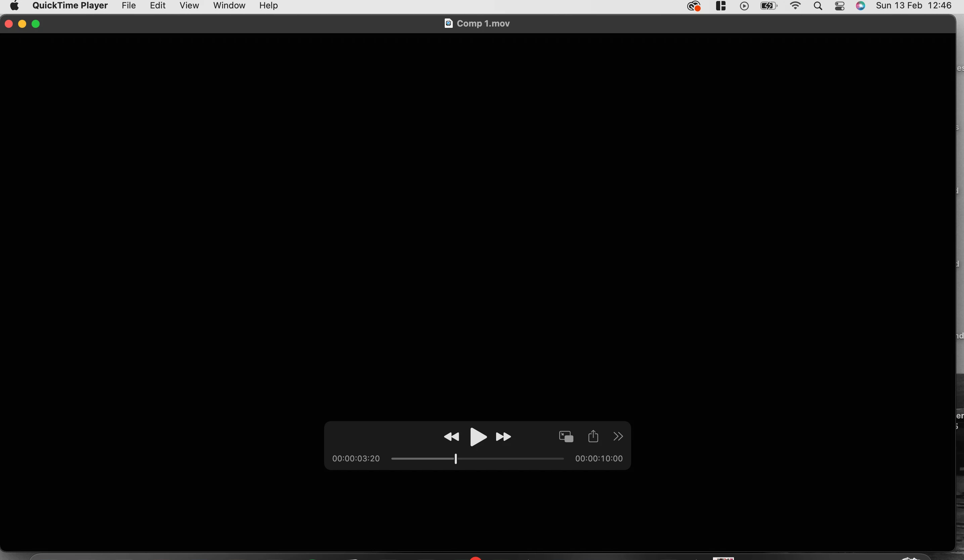
Task: Open Spotlight search in menu bar
Action: pos(818,6)
